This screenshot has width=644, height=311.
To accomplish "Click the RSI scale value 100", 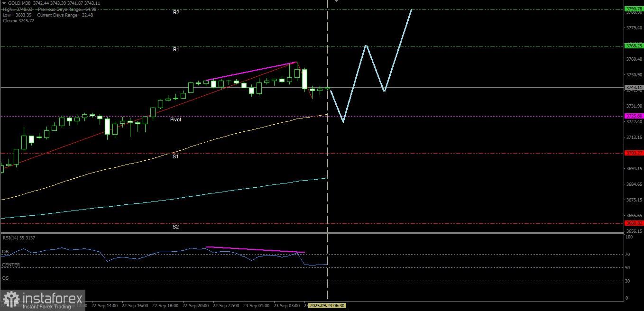I will (630, 237).
